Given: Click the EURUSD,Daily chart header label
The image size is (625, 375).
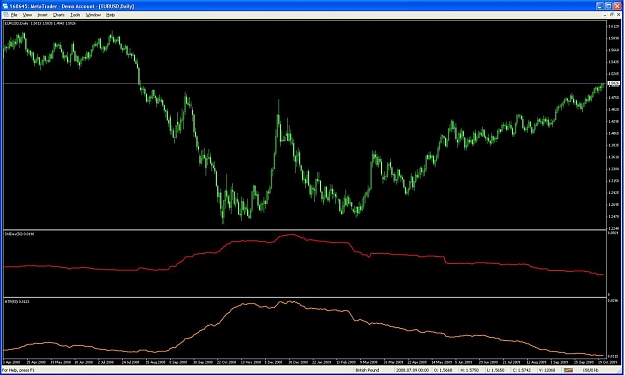Looking at the screenshot, I should click(x=40, y=24).
